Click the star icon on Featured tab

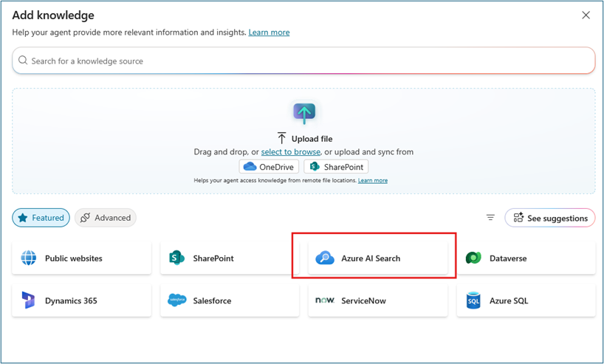coord(23,218)
